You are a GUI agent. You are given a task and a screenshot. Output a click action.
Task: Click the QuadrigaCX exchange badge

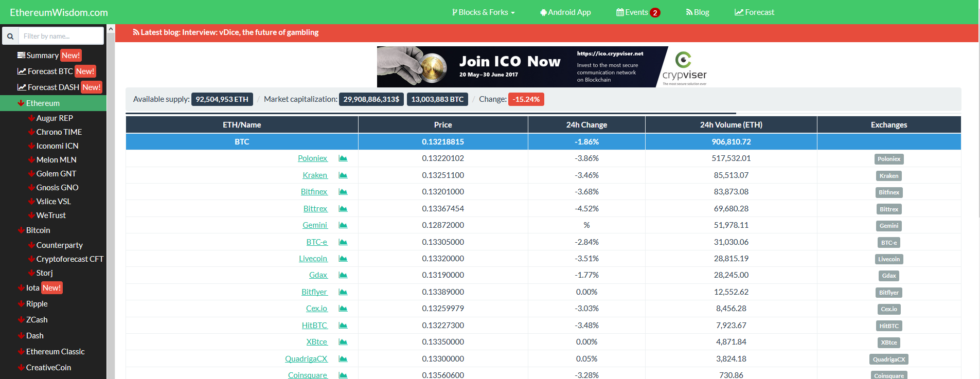[888, 359]
